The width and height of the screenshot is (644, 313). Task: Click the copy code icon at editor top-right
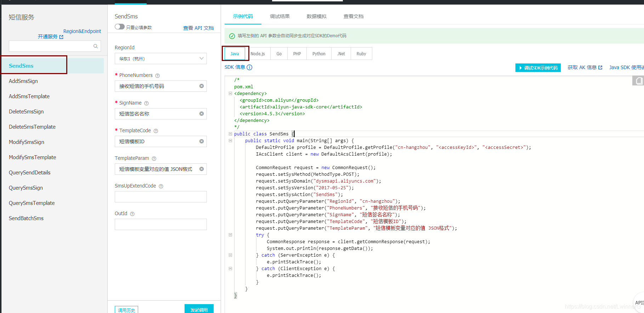pos(638,81)
